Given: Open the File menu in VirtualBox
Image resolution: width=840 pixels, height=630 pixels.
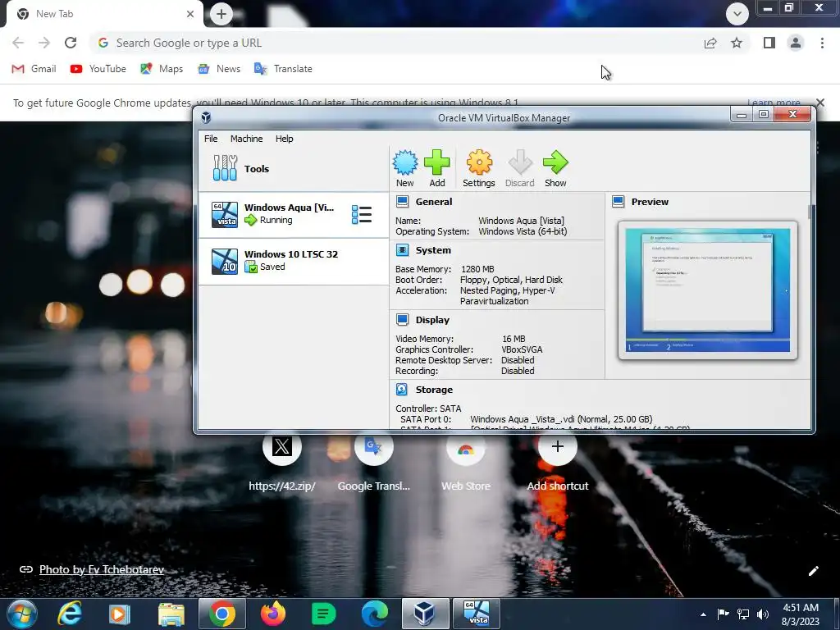Looking at the screenshot, I should [211, 139].
